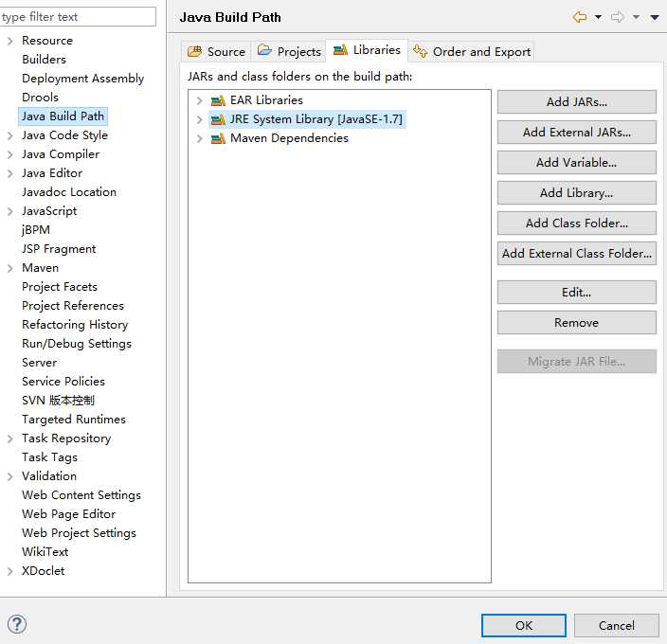This screenshot has height=644, width=667.
Task: Click the Source tab icon
Action: click(194, 51)
